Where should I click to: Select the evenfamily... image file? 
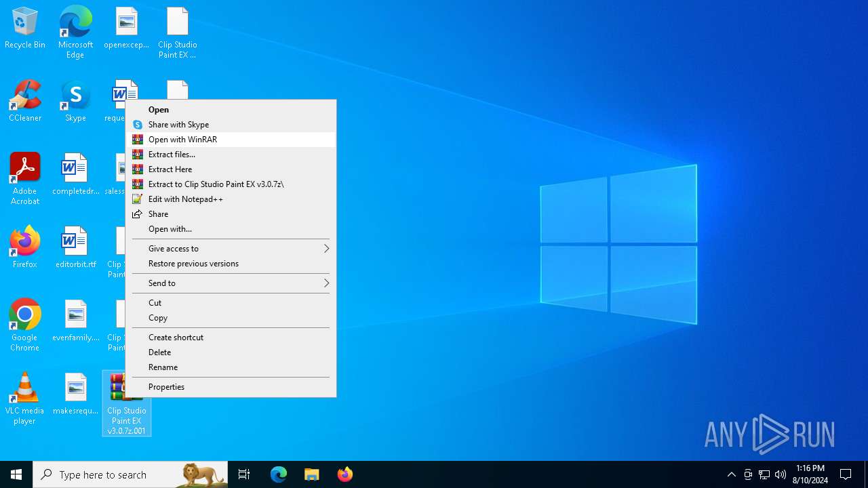(x=75, y=321)
